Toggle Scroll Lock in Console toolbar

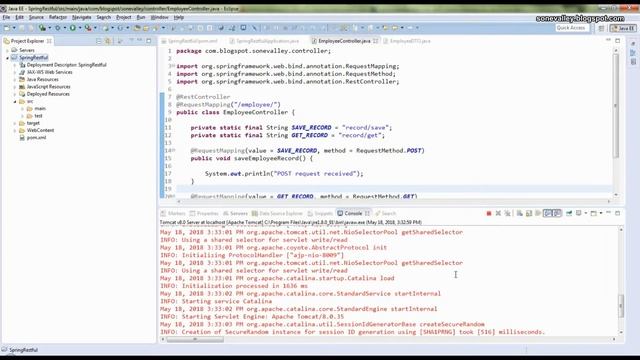(x=529, y=213)
